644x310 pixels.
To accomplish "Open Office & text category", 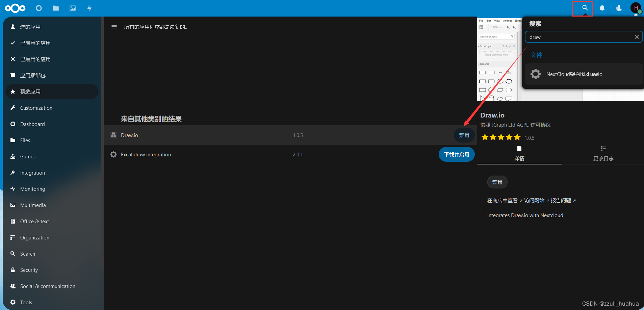I will [x=52, y=221].
